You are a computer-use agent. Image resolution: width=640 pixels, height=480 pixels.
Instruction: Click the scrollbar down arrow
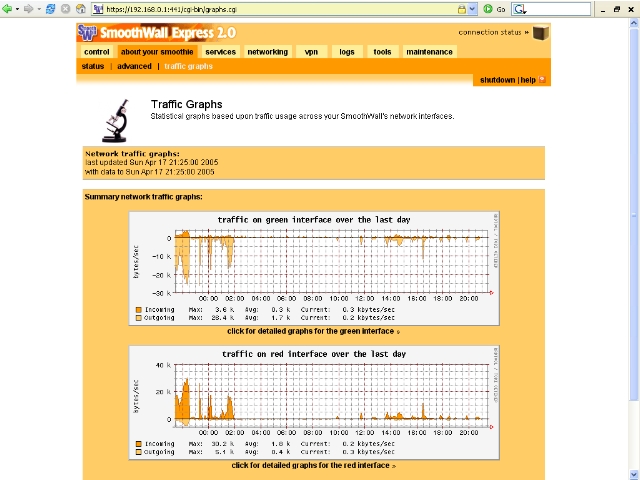(x=633, y=474)
